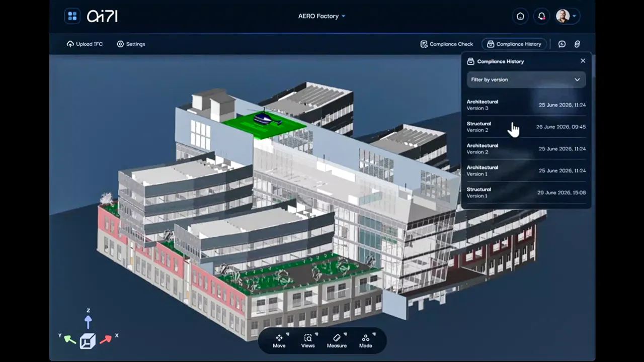
Task: Expand the Mode tool options triangle
Action: (373, 334)
